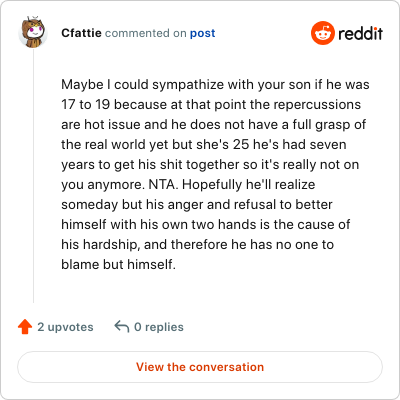Screen dimensions: 400x400
Task: Click the comment body paragraph text
Action: [x=215, y=174]
